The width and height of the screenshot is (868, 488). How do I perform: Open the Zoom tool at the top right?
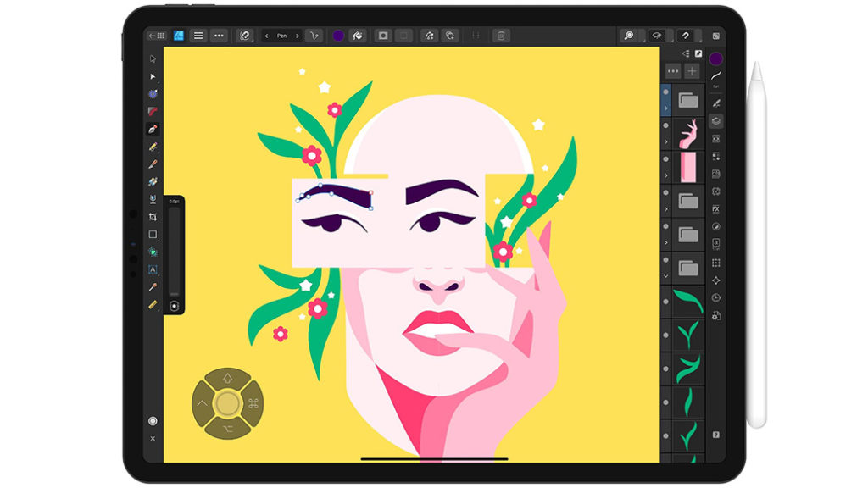coord(629,36)
